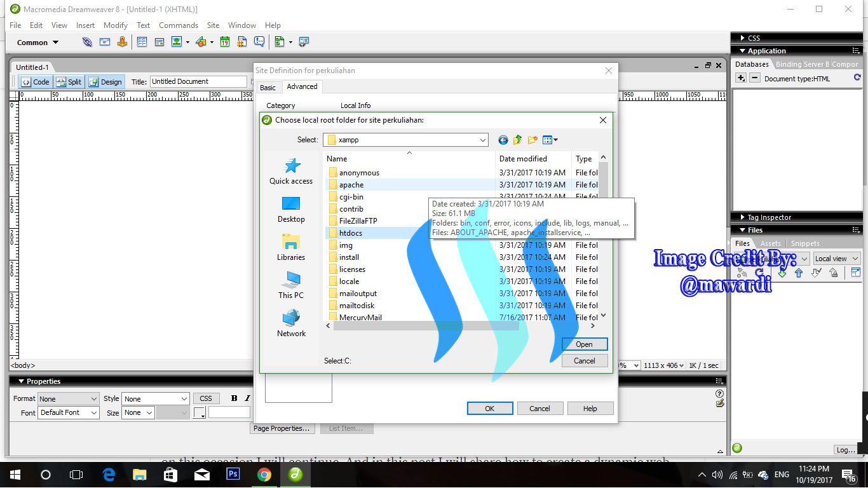Viewport: 868px width, 488px height.
Task: Click Open in the folder chooser dialog
Action: coord(585,344)
